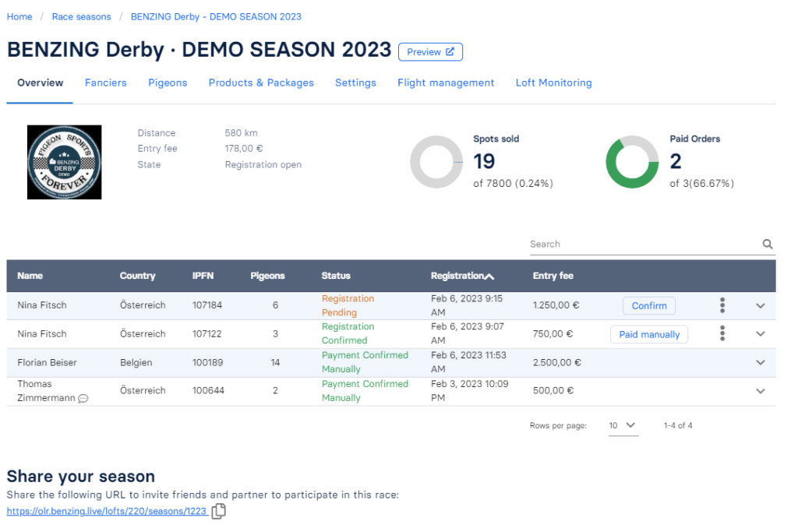Open the three-dot menu on the 750,00 € row
The height and width of the screenshot is (532, 798).
point(722,333)
